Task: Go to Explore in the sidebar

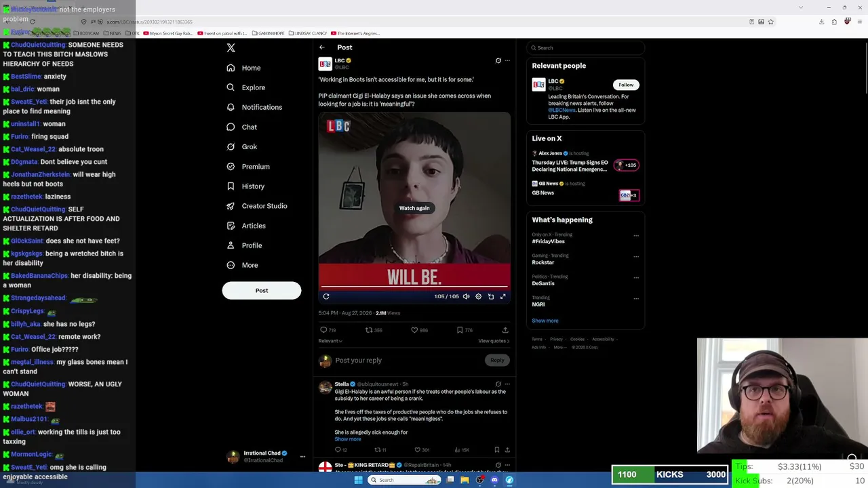Action: 245,87
